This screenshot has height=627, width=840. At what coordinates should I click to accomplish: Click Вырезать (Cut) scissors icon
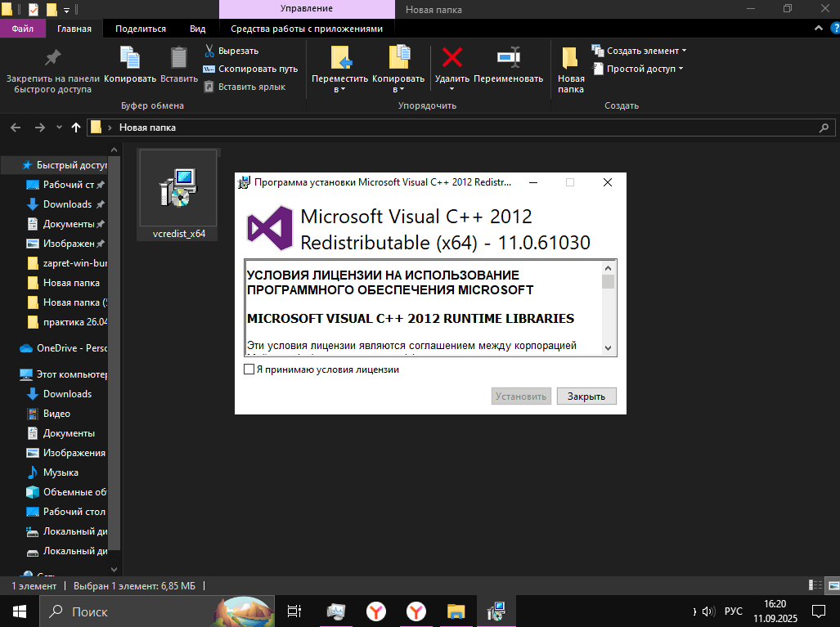click(x=209, y=51)
